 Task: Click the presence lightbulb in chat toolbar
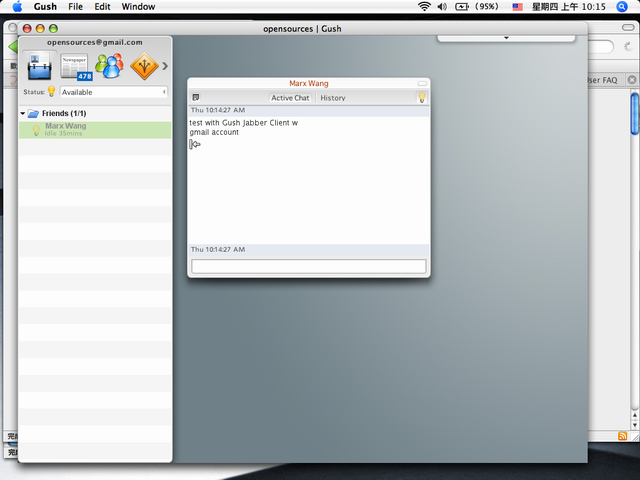[422, 97]
